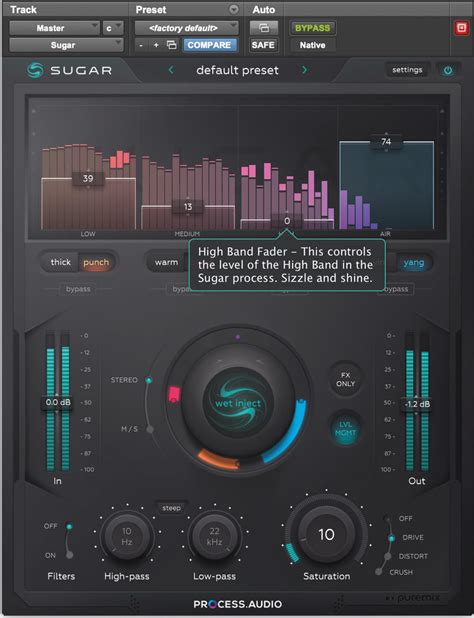This screenshot has height=618, width=474.
Task: Select yang mode for Air band
Action: [414, 263]
